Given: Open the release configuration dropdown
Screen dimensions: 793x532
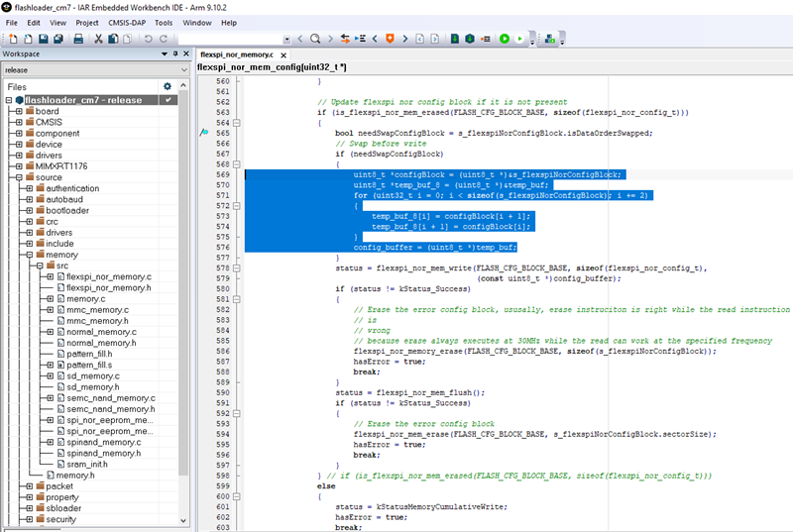Looking at the screenshot, I should pyautogui.click(x=184, y=69).
